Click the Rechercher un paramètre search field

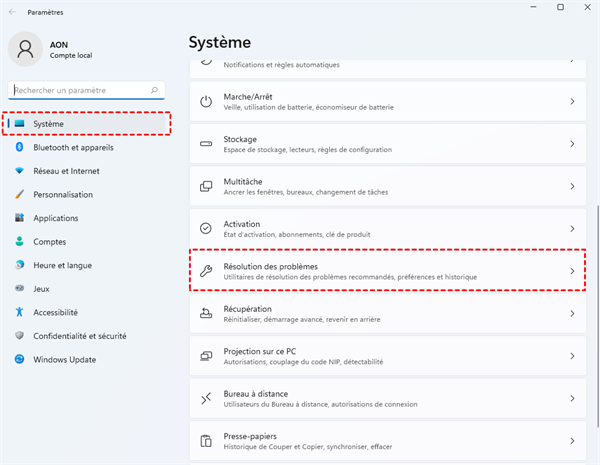[78, 90]
